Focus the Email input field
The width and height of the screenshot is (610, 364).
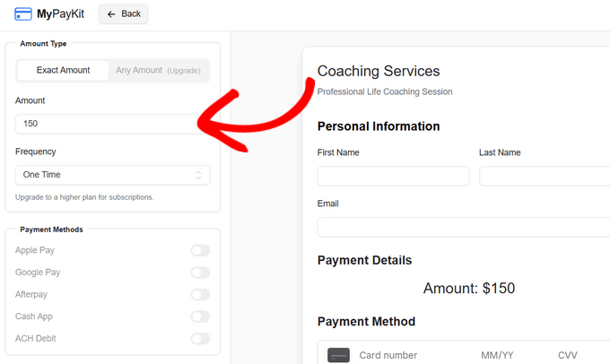point(463,227)
